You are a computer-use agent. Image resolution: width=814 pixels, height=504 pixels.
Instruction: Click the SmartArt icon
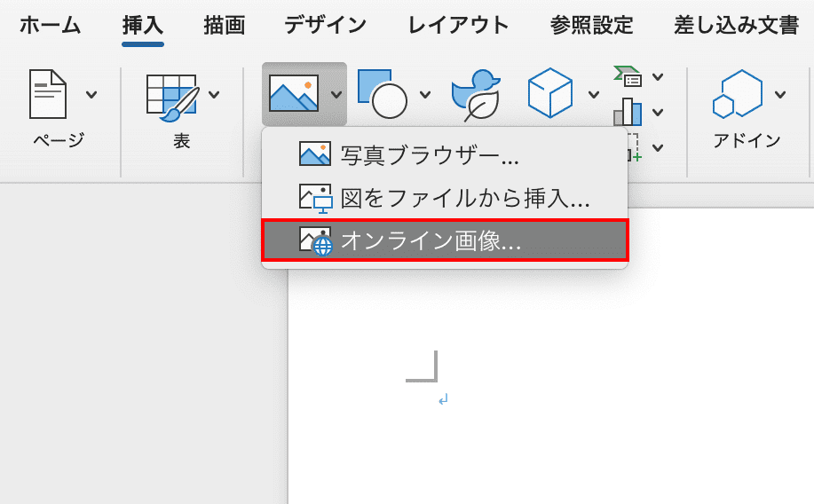pos(628,76)
